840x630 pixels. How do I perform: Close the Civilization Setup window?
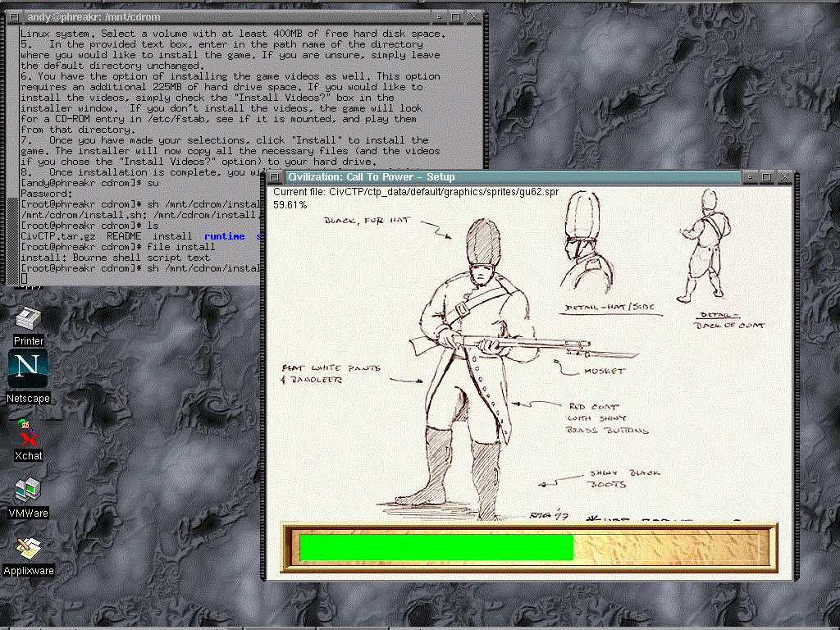[x=785, y=177]
